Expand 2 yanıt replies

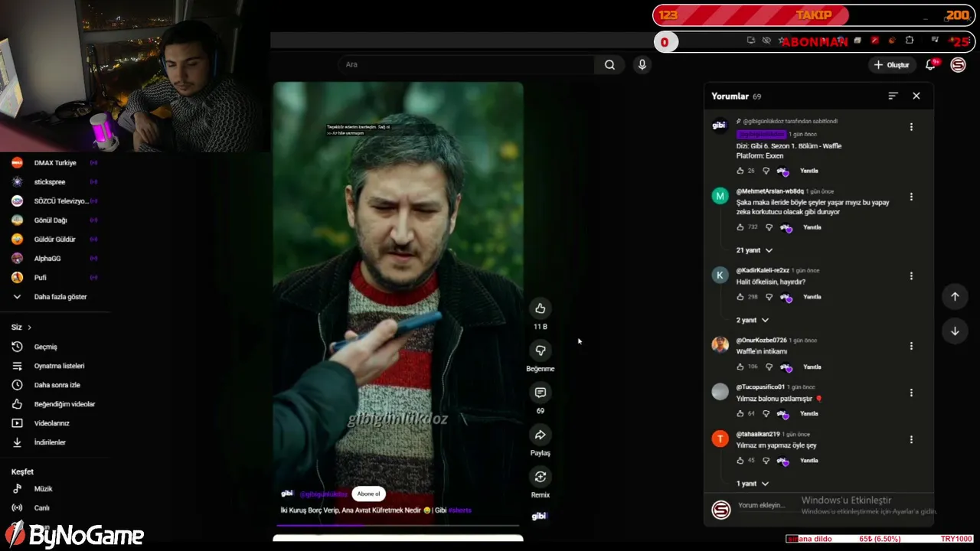pos(753,320)
